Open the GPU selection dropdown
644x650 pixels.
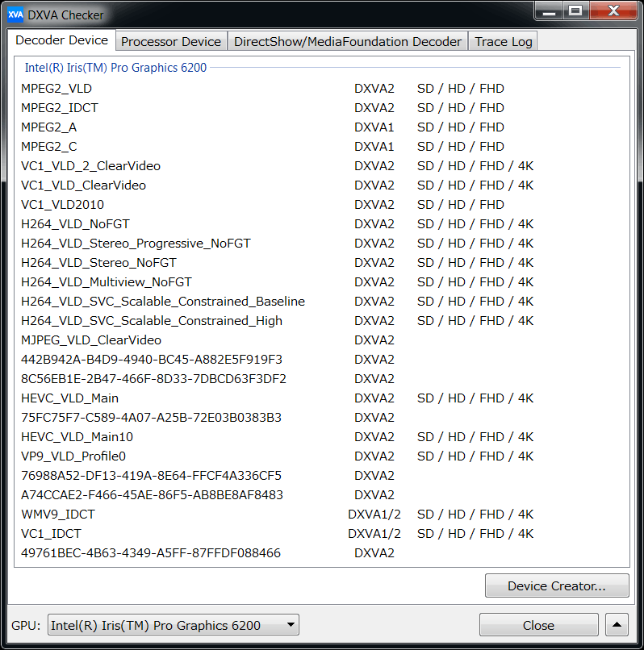pyautogui.click(x=174, y=625)
